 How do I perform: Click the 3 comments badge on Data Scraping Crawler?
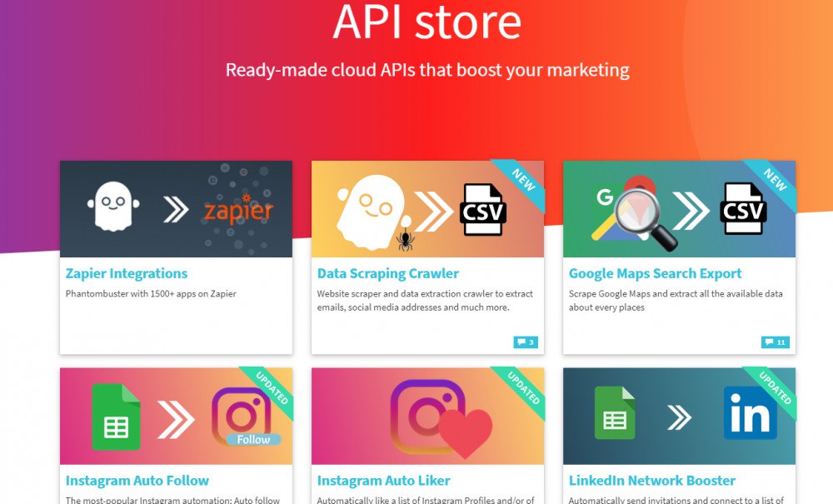[x=526, y=342]
